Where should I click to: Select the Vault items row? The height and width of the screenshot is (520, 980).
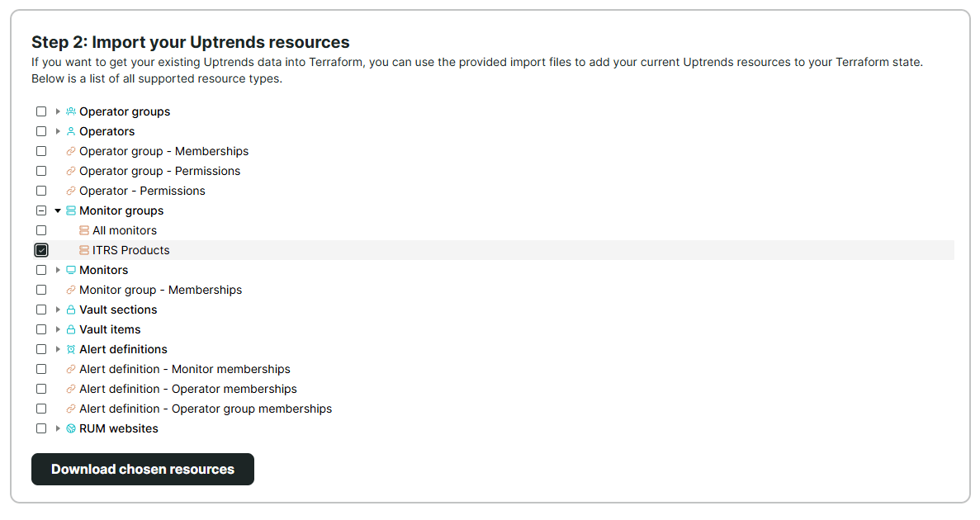pos(111,329)
